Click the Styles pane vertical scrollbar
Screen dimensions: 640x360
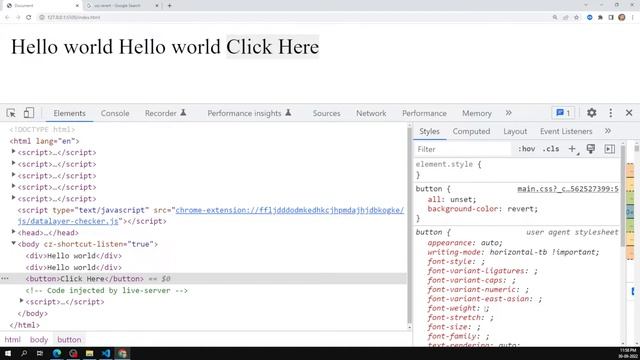pos(623,196)
